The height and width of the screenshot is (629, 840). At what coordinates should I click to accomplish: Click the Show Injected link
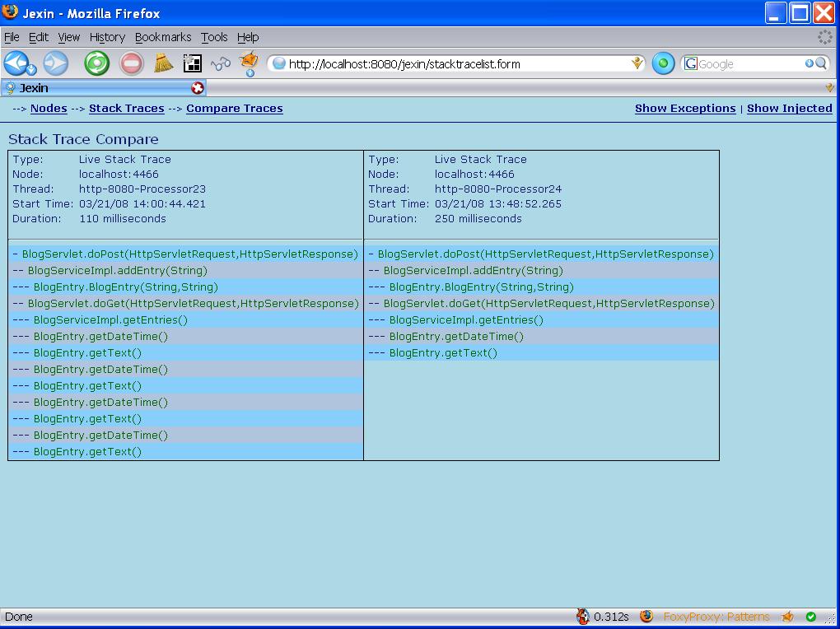pyautogui.click(x=790, y=108)
